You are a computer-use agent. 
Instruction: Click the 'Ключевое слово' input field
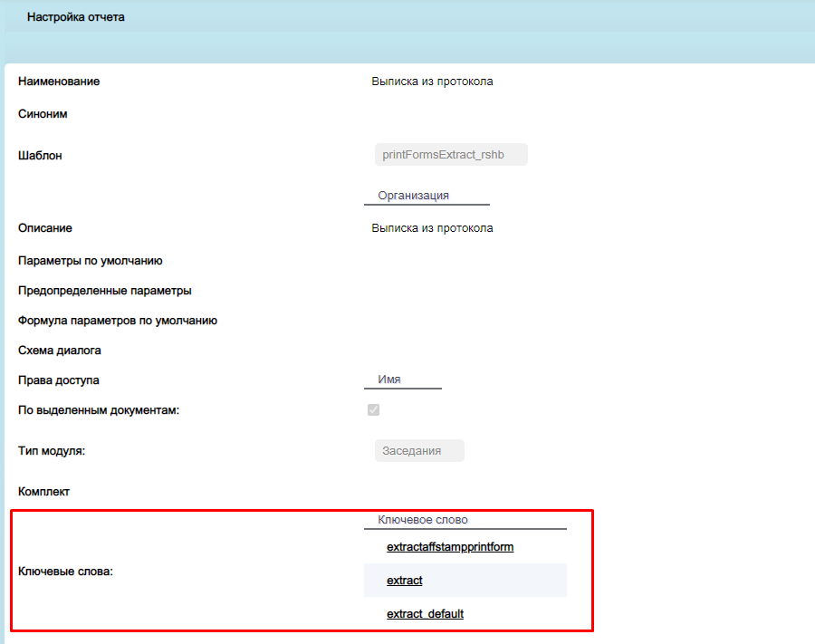click(x=465, y=520)
